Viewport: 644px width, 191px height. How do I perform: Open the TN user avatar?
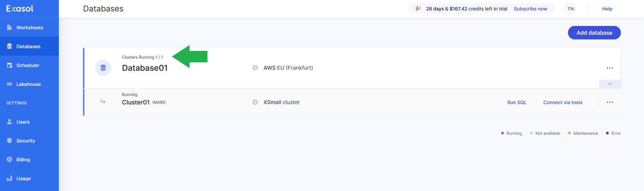(x=570, y=9)
